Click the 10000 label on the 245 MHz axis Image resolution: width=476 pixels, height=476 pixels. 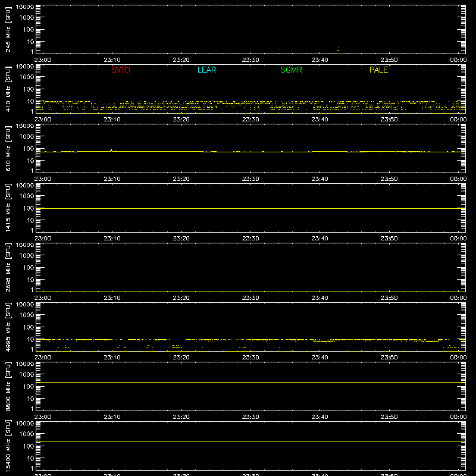[x=25, y=7]
